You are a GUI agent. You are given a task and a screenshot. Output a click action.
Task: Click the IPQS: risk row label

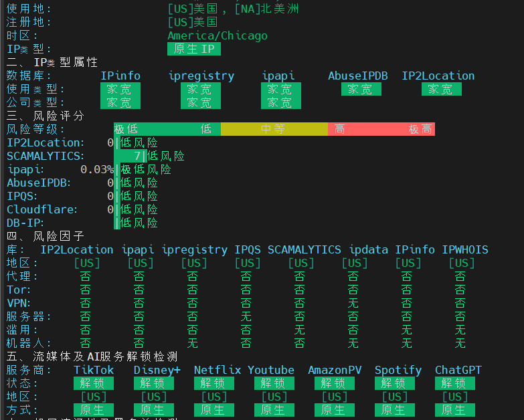[22, 196]
